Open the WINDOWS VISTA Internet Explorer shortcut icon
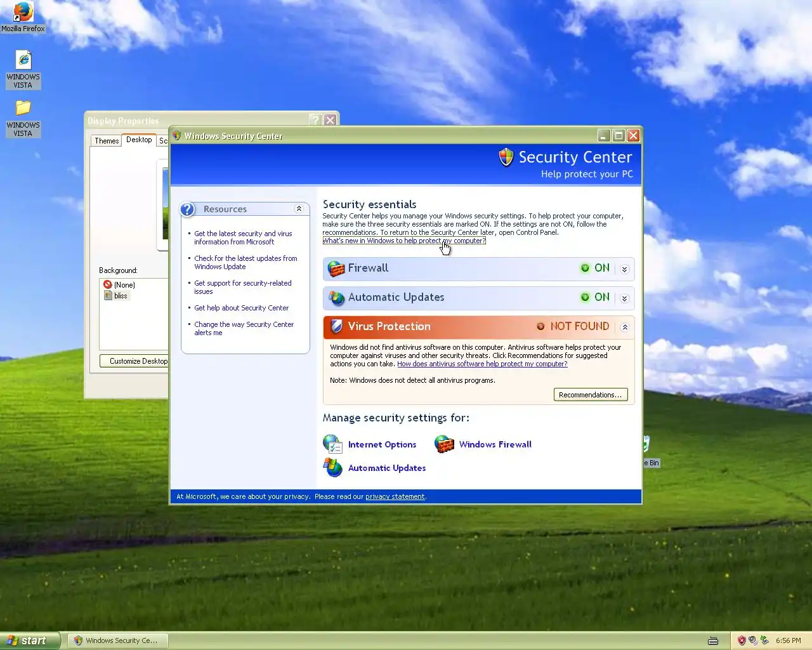812x650 pixels. (23, 60)
